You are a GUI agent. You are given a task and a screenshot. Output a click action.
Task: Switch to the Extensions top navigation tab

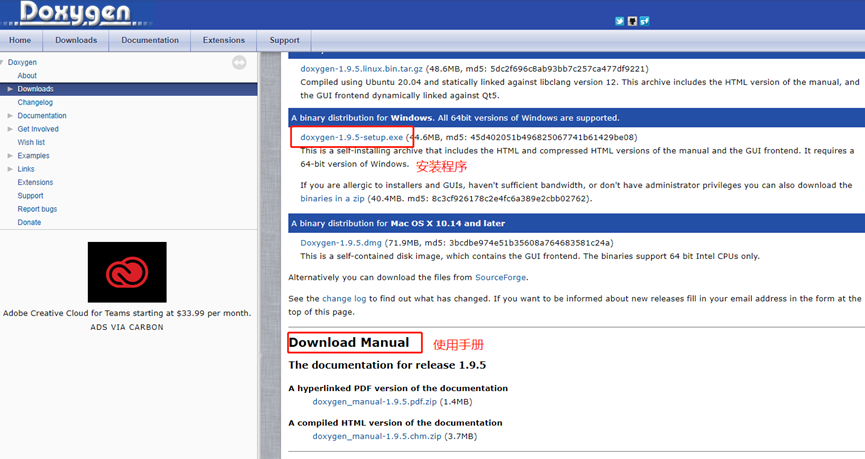pos(223,40)
